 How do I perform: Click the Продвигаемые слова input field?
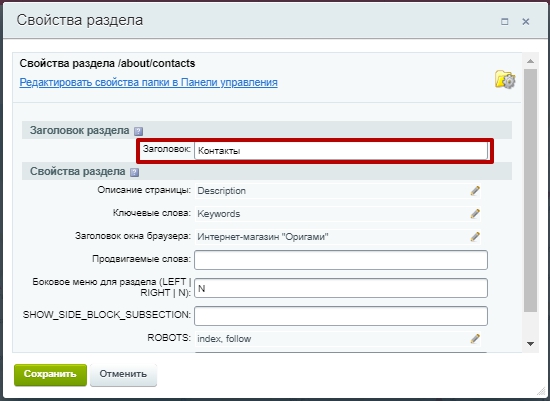[x=341, y=260]
